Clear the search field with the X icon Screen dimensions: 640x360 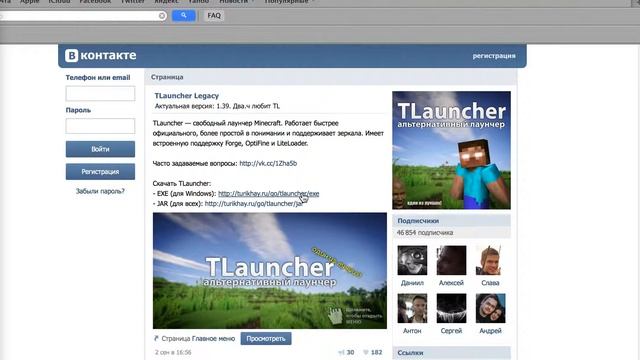(x=162, y=16)
